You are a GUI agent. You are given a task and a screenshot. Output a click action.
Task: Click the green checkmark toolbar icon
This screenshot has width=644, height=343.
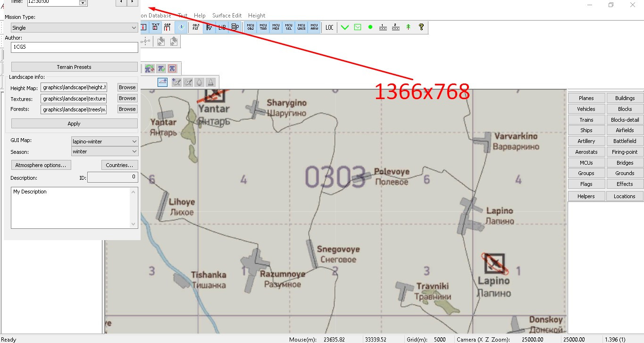pos(345,27)
